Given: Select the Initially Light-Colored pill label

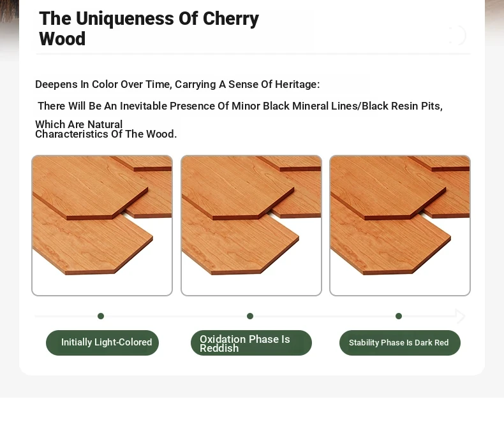Looking at the screenshot, I should click(102, 343).
